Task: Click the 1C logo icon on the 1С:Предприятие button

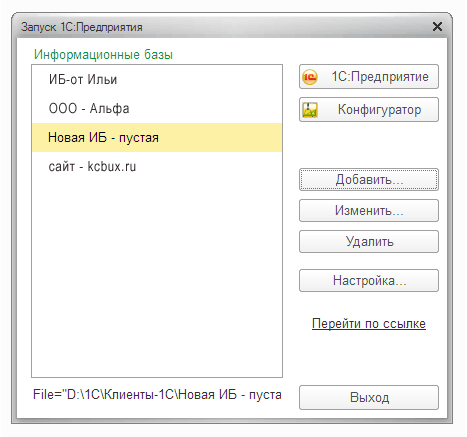Action: click(310, 77)
